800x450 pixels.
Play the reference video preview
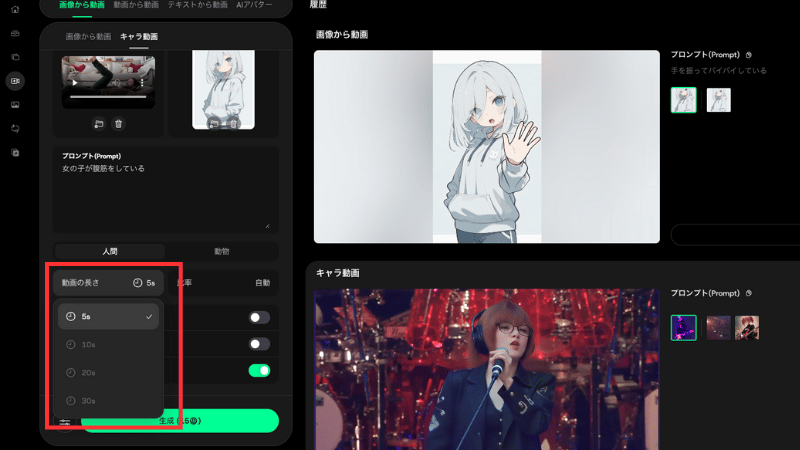pos(74,84)
